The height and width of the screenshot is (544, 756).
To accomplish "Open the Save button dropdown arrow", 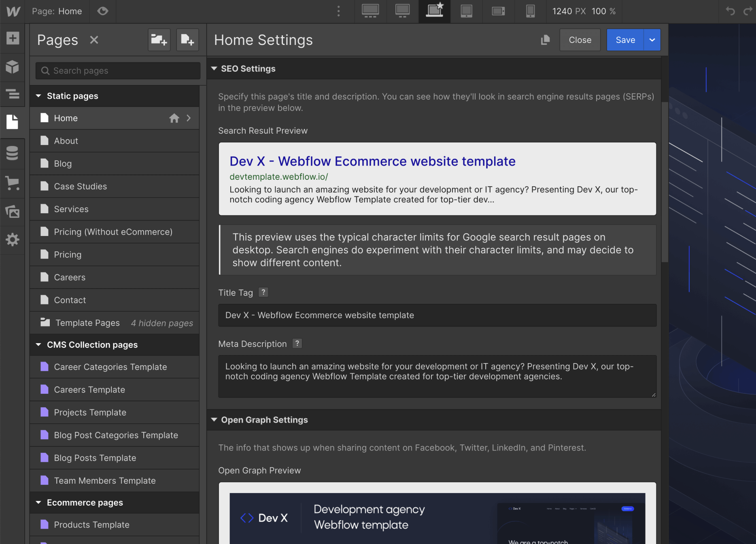I will pos(652,40).
